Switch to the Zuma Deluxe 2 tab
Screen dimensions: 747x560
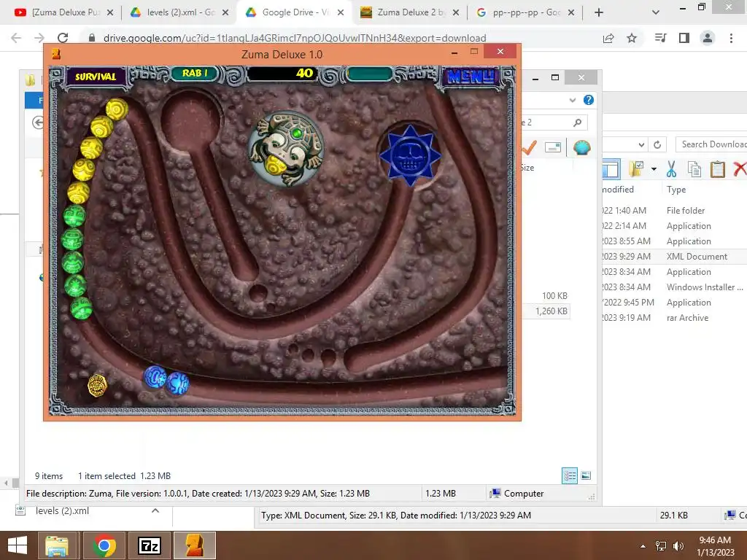410,12
